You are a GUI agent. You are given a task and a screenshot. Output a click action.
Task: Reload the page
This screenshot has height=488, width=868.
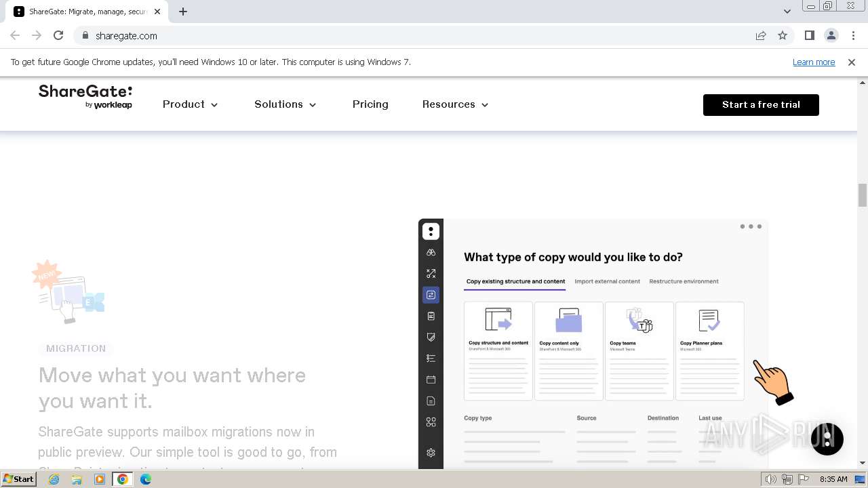tap(58, 35)
